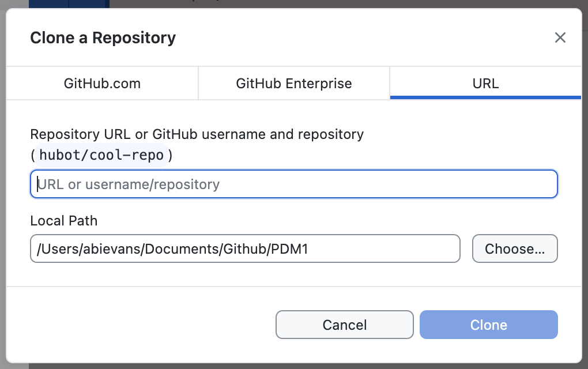Select the active URL tab header
This screenshot has width=588, height=369.
tap(485, 83)
